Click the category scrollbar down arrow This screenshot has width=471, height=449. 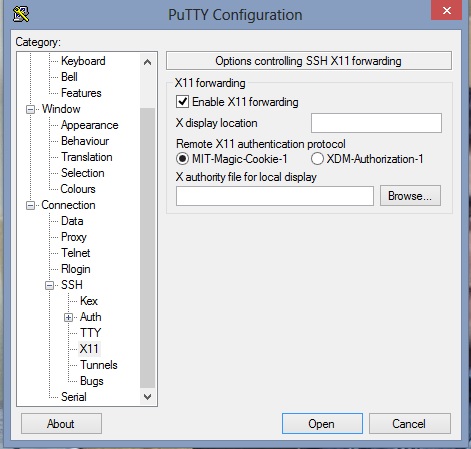point(147,397)
